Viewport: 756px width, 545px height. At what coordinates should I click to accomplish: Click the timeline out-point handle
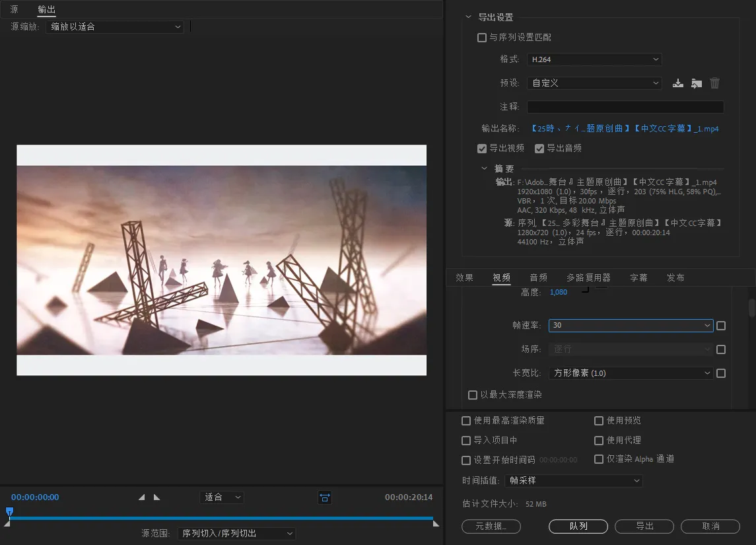tap(436, 523)
